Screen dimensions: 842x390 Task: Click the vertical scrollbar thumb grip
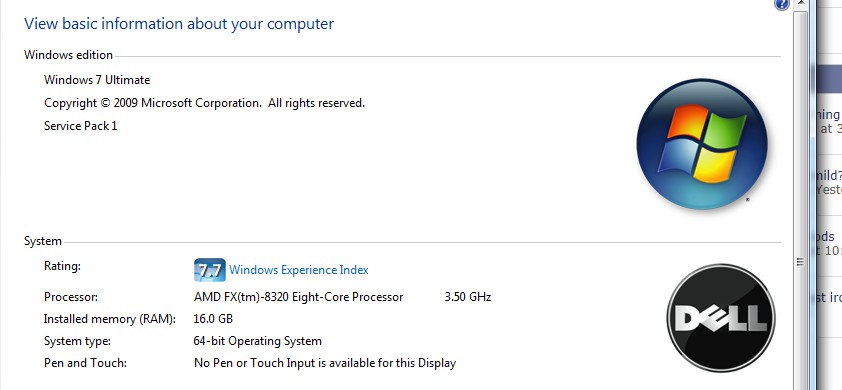pyautogui.click(x=800, y=262)
